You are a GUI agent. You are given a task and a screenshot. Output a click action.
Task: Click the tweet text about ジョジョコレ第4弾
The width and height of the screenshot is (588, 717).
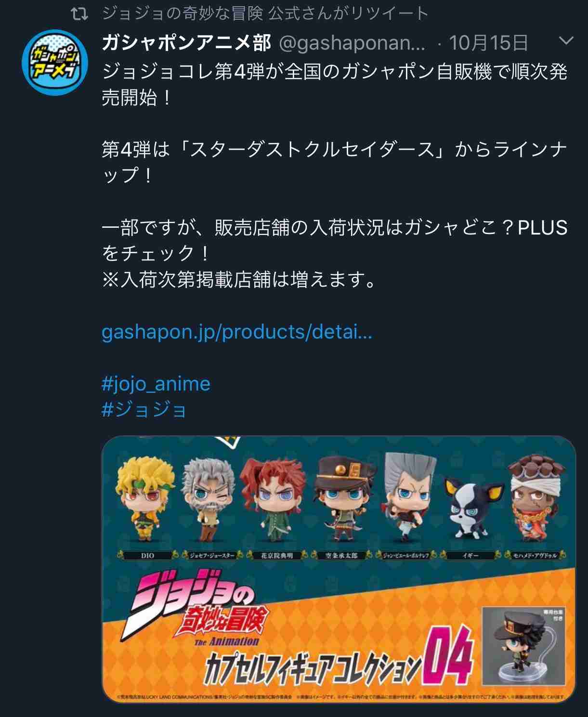(x=335, y=85)
